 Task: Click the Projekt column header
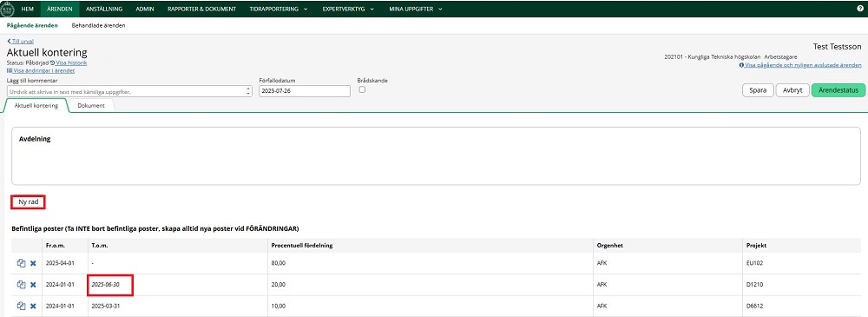pos(756,246)
